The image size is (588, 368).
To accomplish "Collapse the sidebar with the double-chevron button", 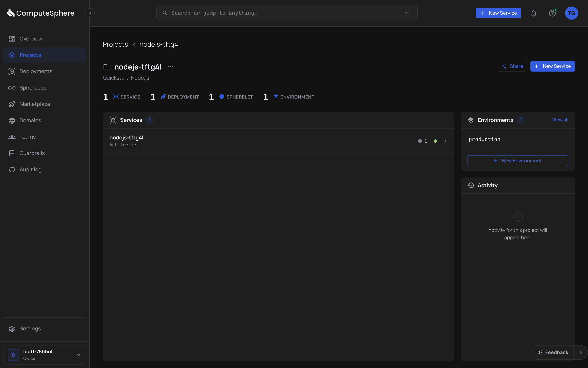I will [90, 13].
